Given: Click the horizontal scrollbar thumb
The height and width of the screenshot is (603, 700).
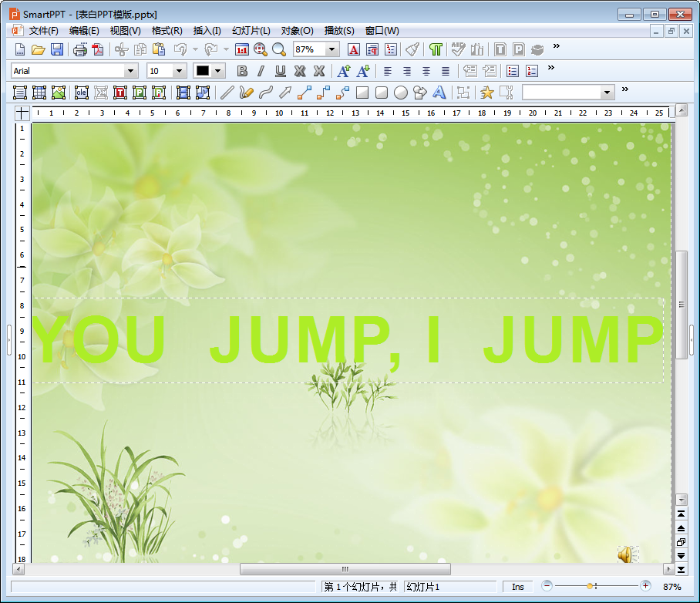Looking at the screenshot, I should click(345, 569).
